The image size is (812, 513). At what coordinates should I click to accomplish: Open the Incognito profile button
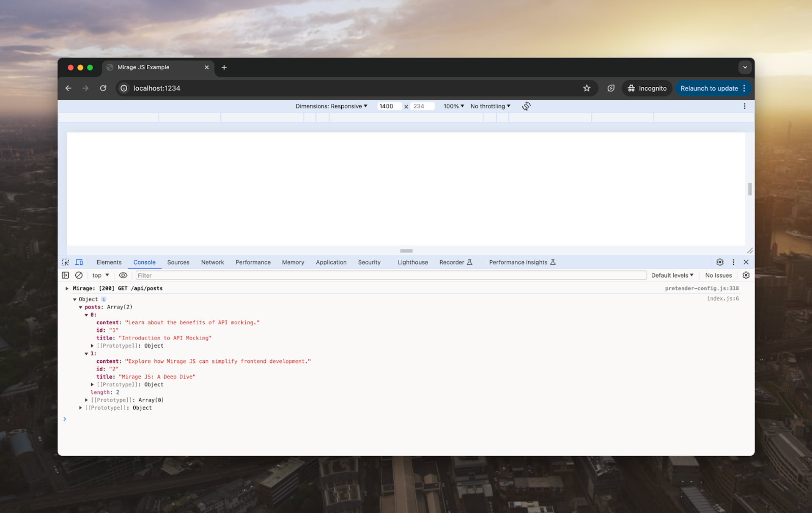pos(647,88)
